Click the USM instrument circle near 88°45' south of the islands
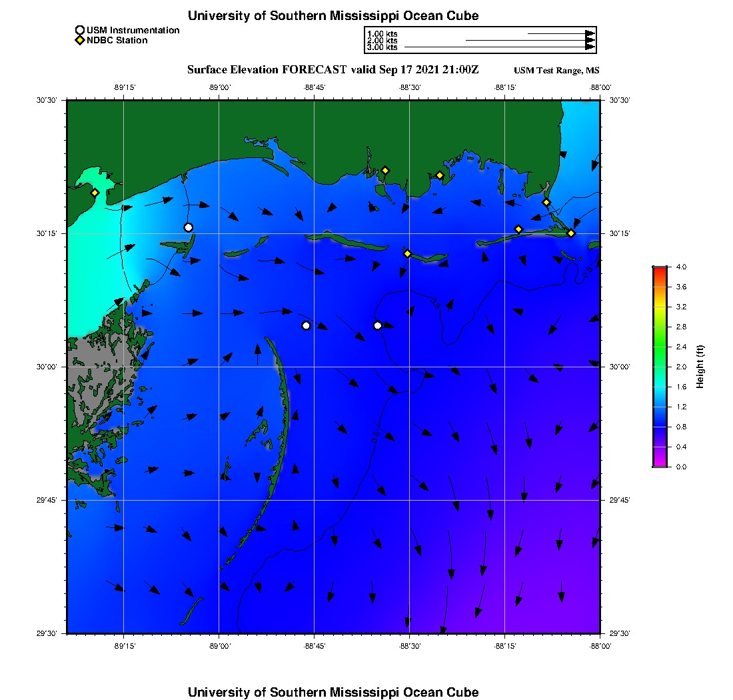The image size is (733, 700). point(307,325)
